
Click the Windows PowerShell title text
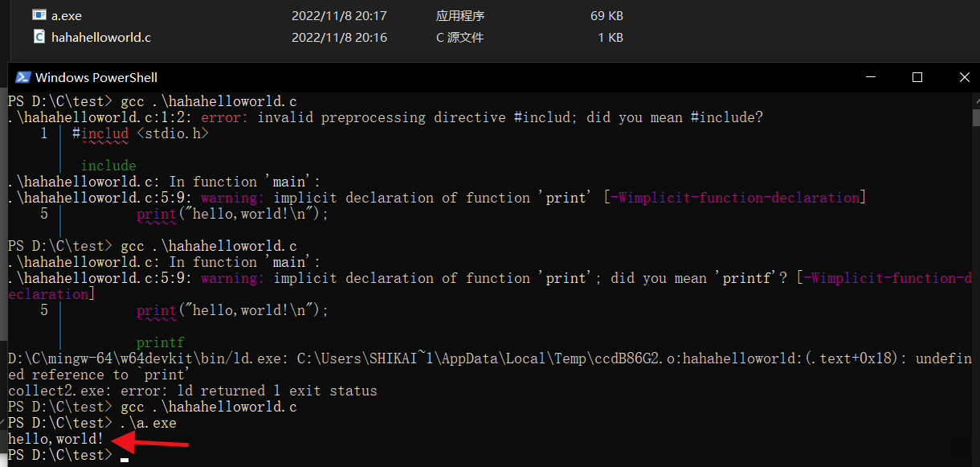point(96,77)
